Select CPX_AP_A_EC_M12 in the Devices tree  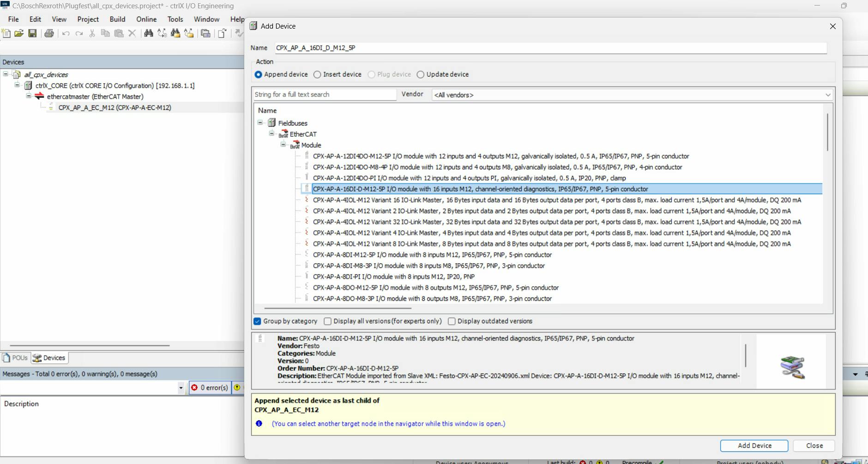[115, 108]
